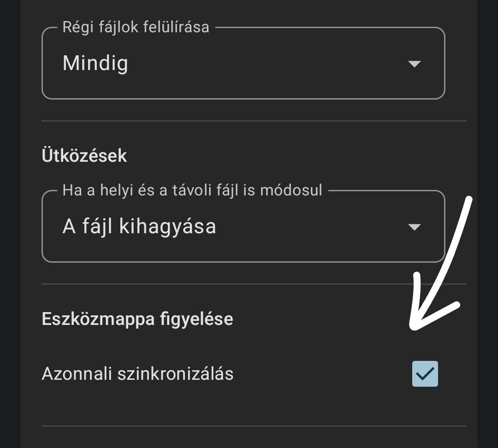
Task: Click the arrow beside Mindig
Action: 415,64
